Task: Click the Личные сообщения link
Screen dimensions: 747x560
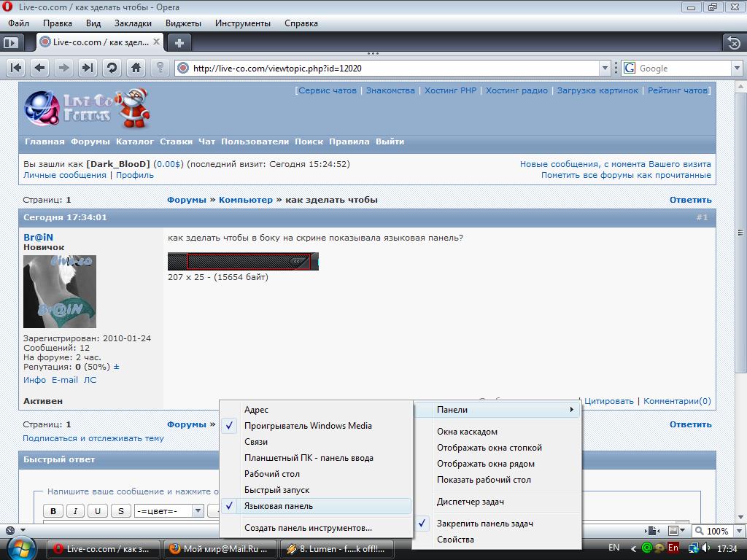Action: pos(64,175)
